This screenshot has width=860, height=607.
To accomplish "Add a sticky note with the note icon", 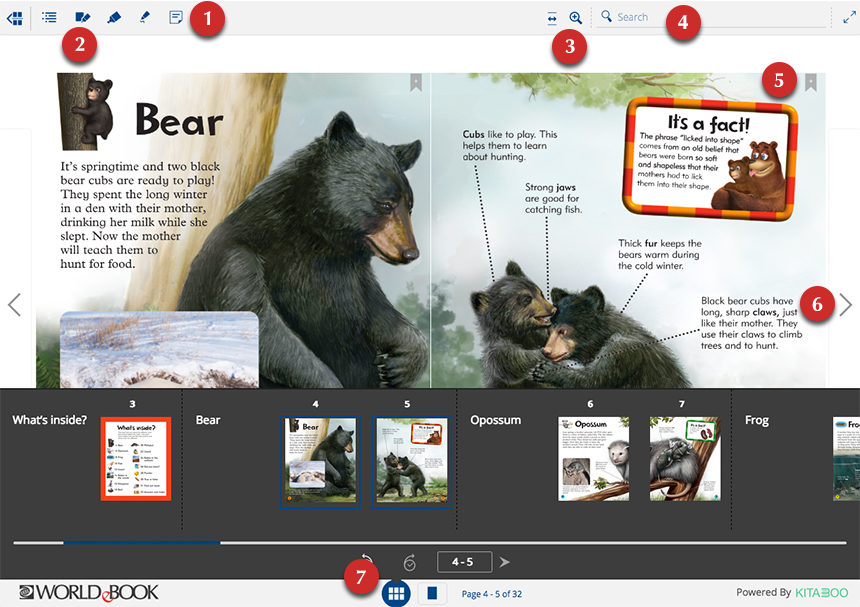I will [176, 18].
